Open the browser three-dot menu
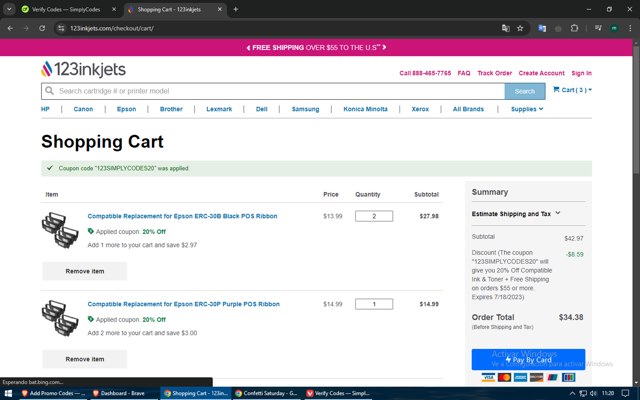 630,28
